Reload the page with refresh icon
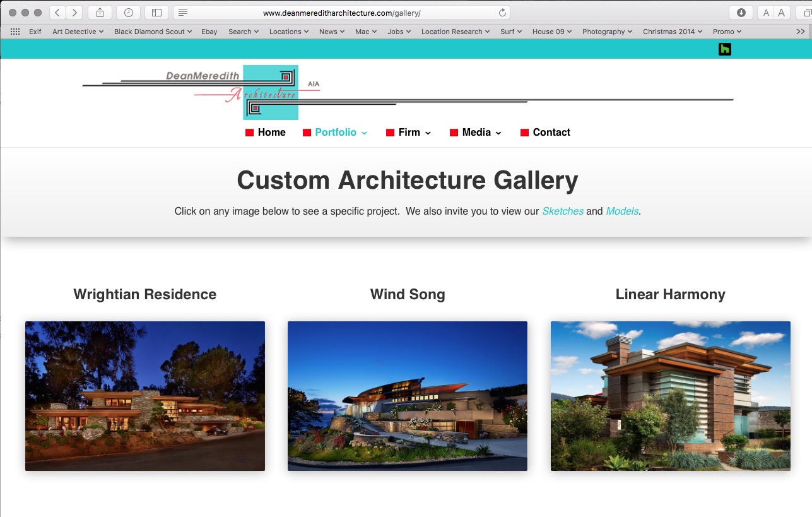812x517 pixels. click(x=502, y=13)
